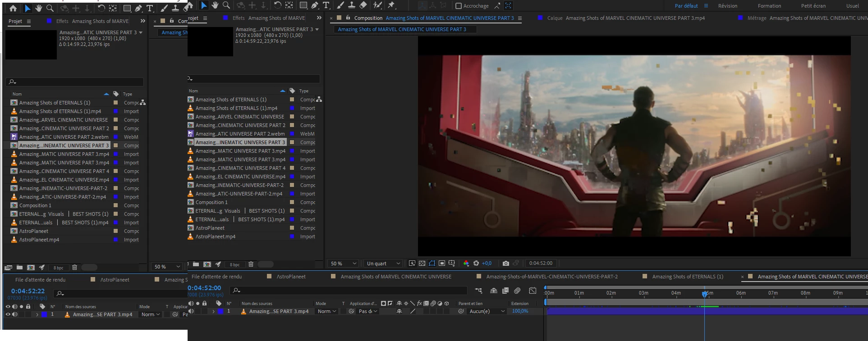Click the +0,0 exposure value

487,264
